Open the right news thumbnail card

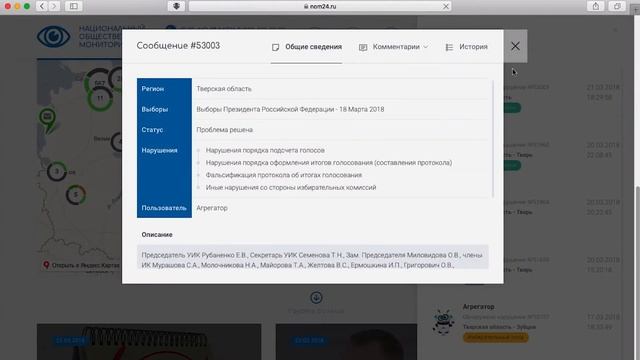point(346,342)
